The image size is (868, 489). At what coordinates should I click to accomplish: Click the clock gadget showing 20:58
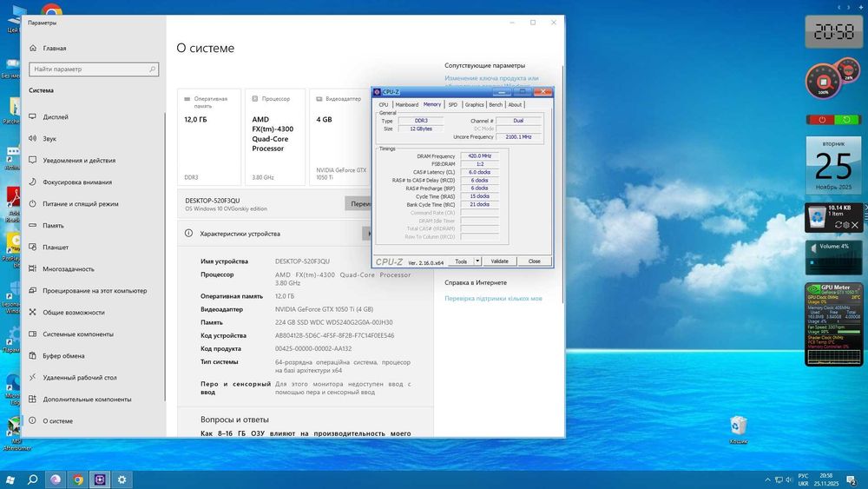tap(833, 32)
